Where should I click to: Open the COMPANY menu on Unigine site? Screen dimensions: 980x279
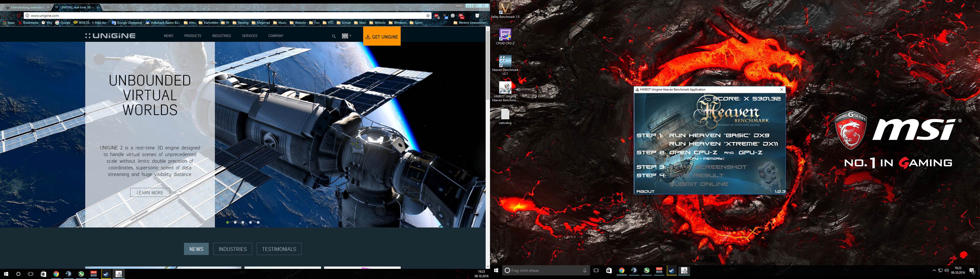276,36
